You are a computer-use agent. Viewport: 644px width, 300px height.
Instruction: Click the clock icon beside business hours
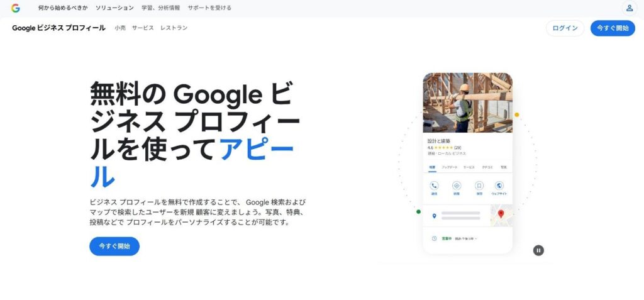434,238
